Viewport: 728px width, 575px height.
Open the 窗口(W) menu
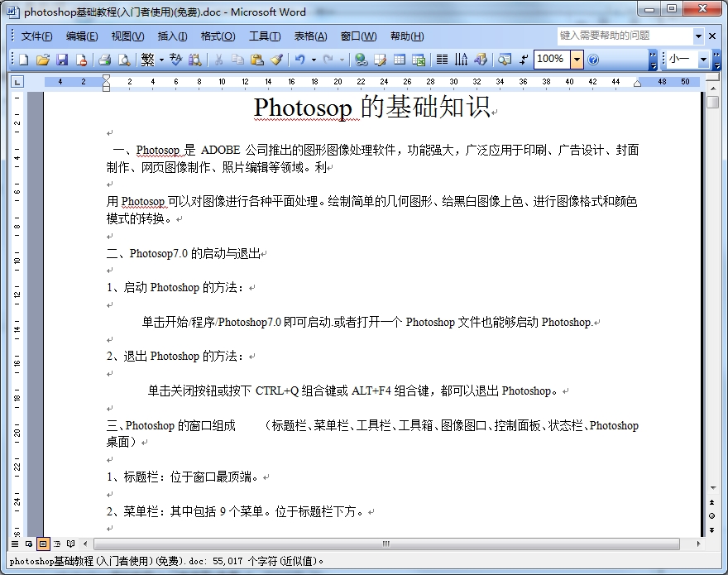pyautogui.click(x=358, y=36)
